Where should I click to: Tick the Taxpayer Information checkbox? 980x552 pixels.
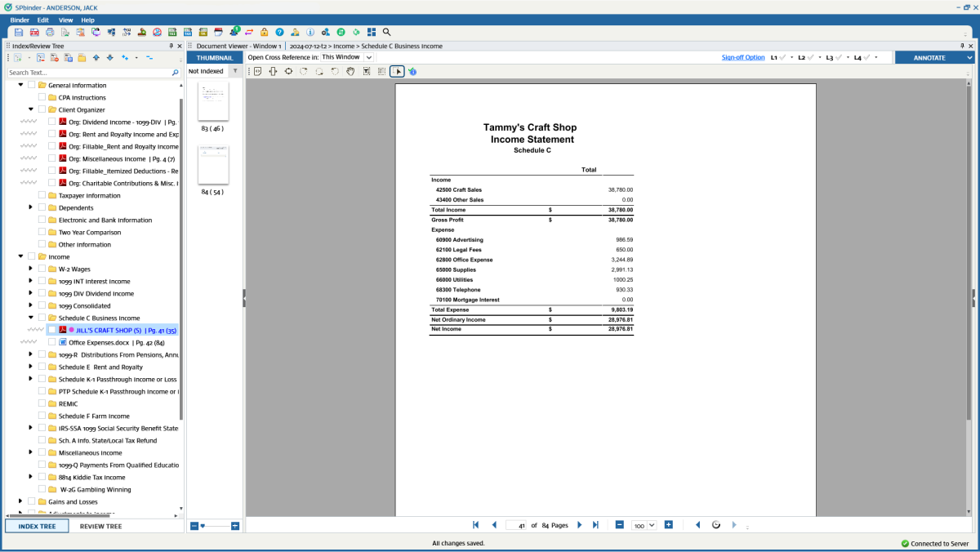[42, 196]
